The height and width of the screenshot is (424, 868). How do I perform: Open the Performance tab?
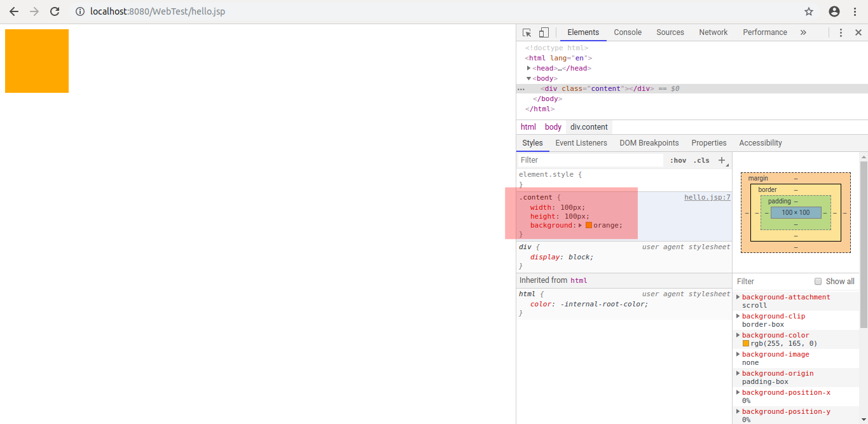pyautogui.click(x=765, y=32)
